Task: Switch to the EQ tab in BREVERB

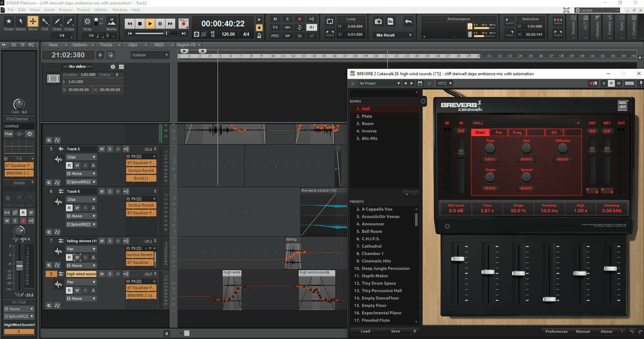Action: (x=554, y=132)
